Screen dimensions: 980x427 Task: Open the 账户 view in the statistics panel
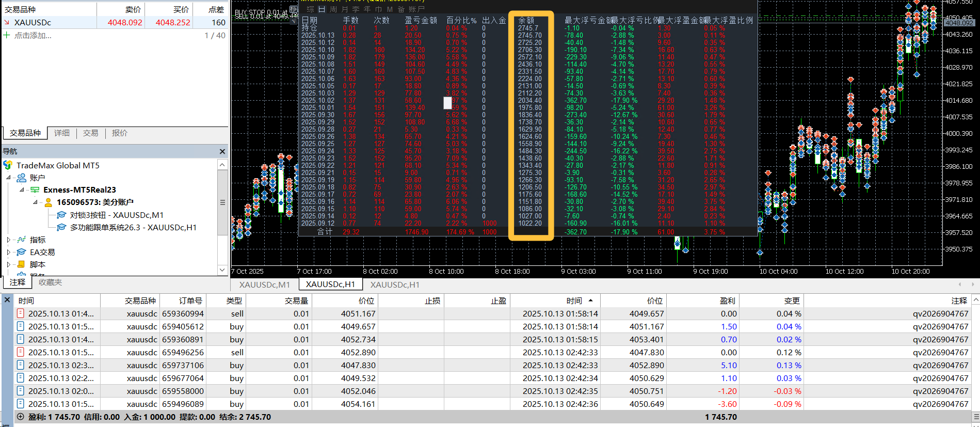(x=416, y=9)
